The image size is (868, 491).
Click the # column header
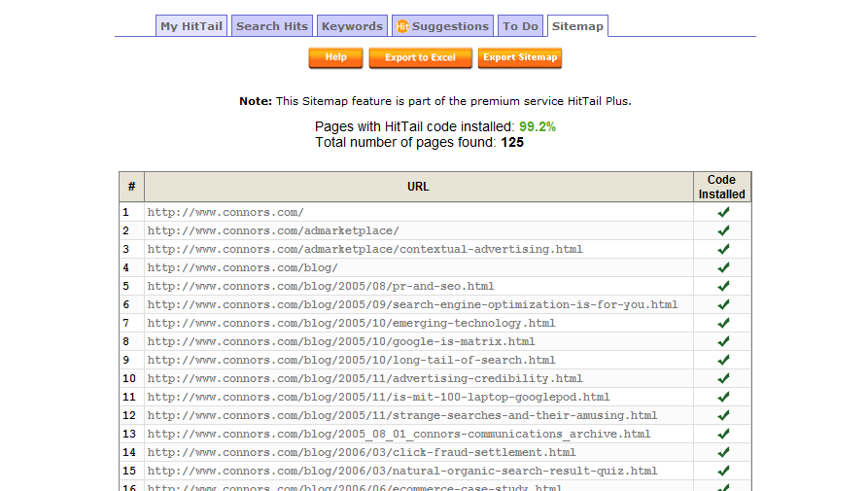(x=132, y=187)
